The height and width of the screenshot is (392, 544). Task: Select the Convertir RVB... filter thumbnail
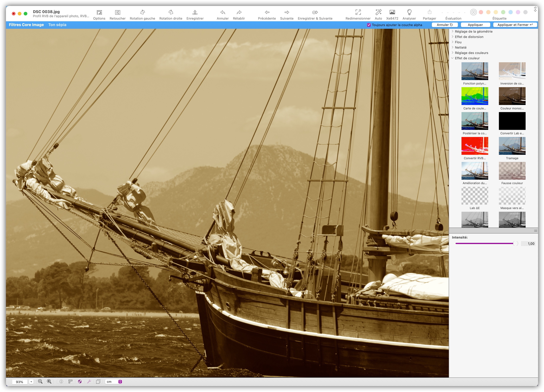(x=475, y=146)
